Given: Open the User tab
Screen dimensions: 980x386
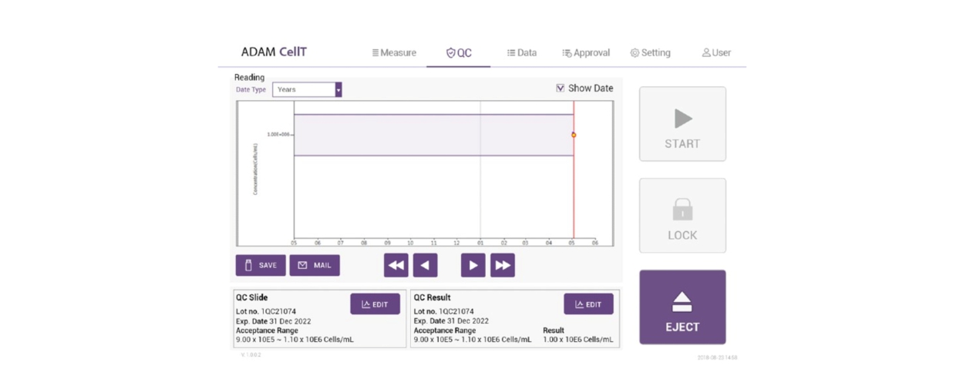Looking at the screenshot, I should 716,52.
